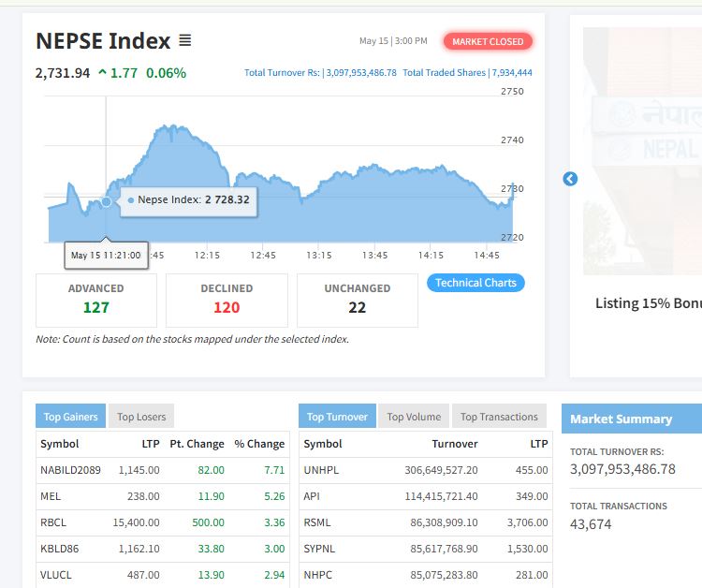Click the DECLINED 120 count box
Image resolution: width=702 pixels, height=588 pixels.
click(227, 300)
